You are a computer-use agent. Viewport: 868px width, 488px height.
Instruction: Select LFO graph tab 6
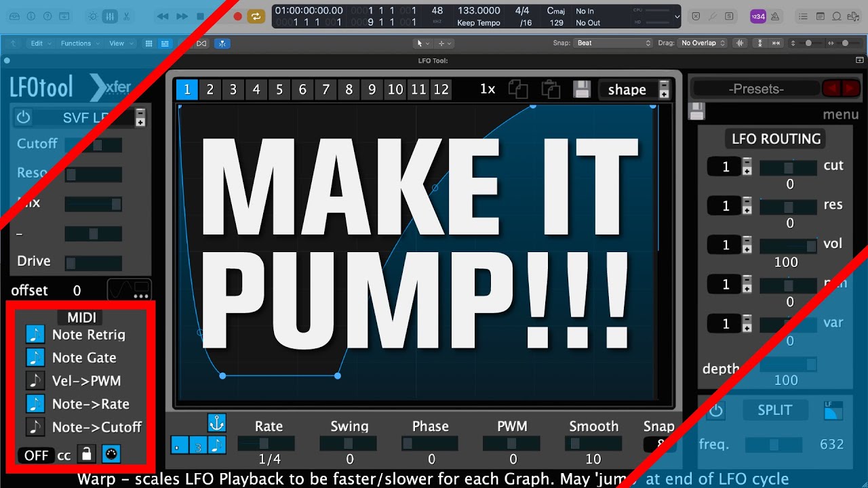pos(302,89)
